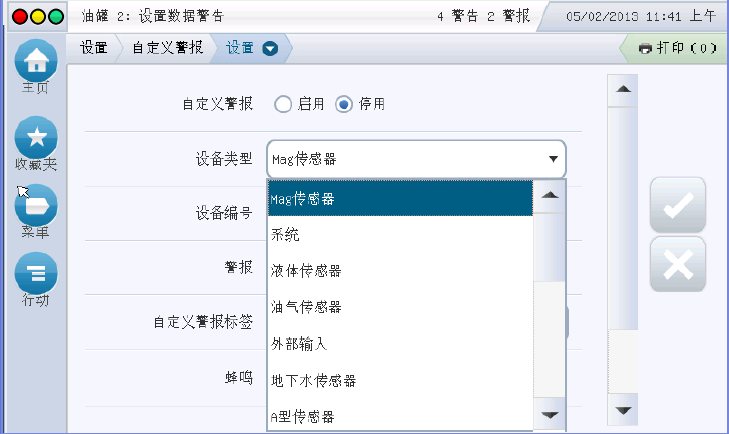Select 外部输入 in the device type list
The width and height of the screenshot is (729, 434).
[x=300, y=343]
